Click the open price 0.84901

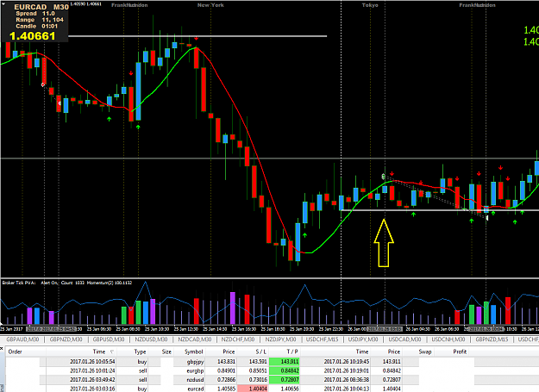click(x=226, y=371)
